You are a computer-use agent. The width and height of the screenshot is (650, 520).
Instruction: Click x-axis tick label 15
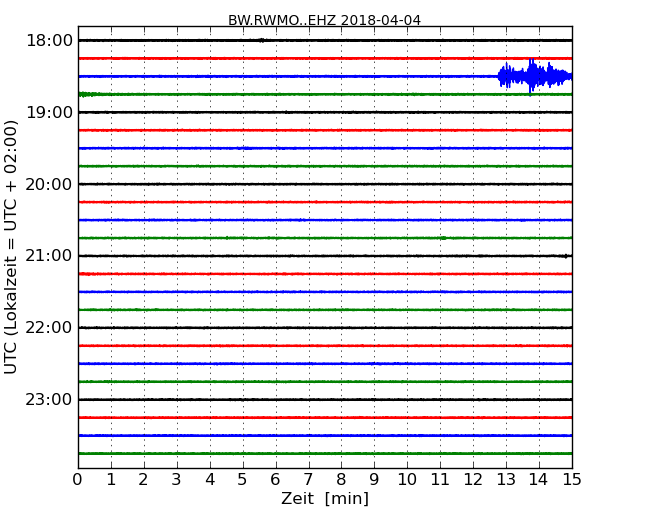[x=572, y=480]
